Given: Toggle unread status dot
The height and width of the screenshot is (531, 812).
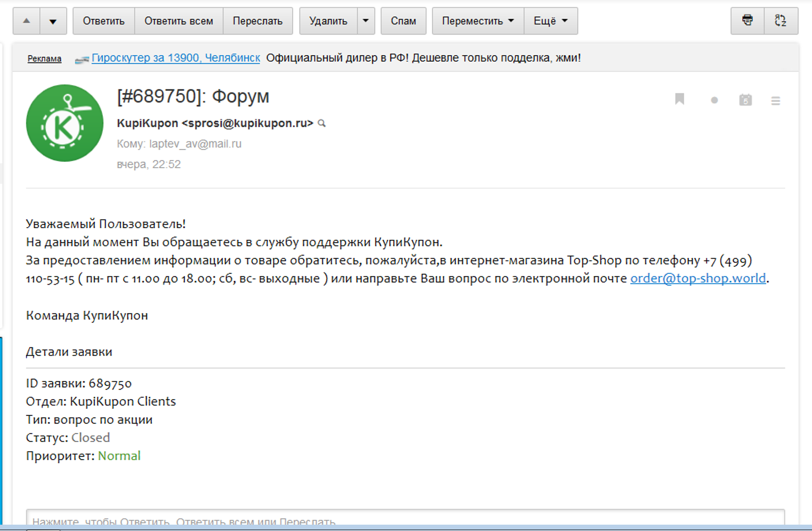Looking at the screenshot, I should [714, 101].
